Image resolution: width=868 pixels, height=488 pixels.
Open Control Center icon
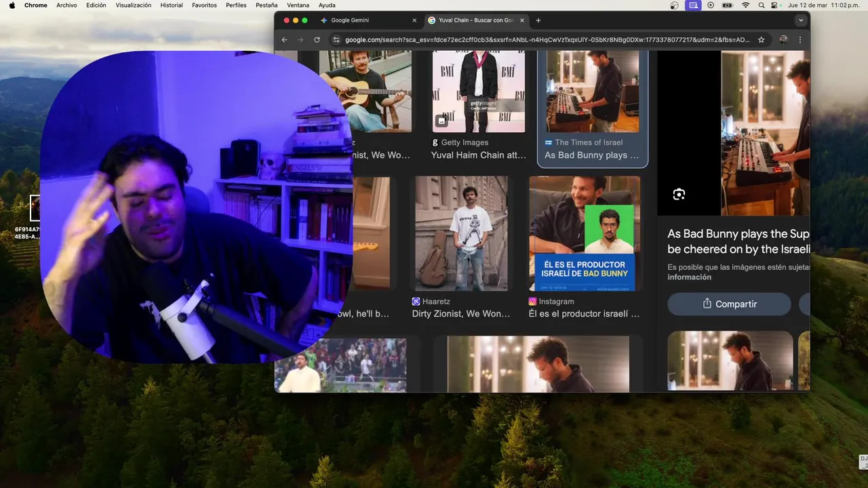tap(774, 5)
